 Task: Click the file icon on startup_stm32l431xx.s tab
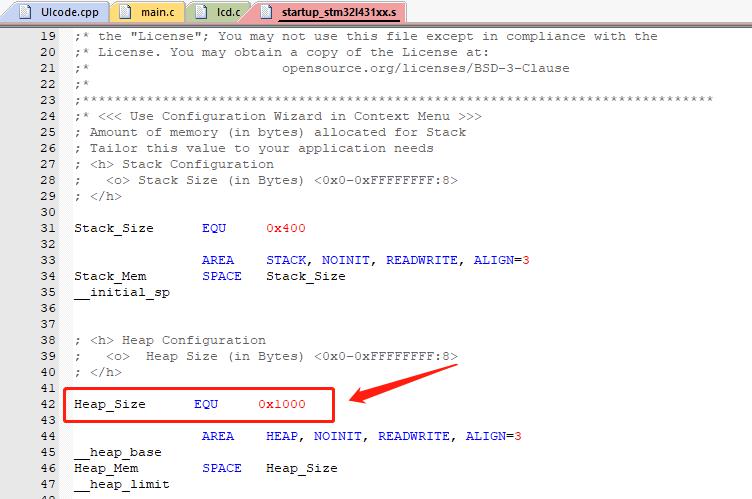coord(266,12)
